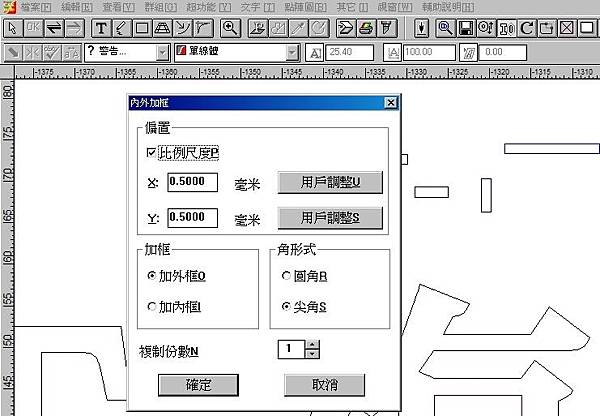Click the rounded corner curve tool icon
The height and width of the screenshot is (416, 600).
coord(203,28)
